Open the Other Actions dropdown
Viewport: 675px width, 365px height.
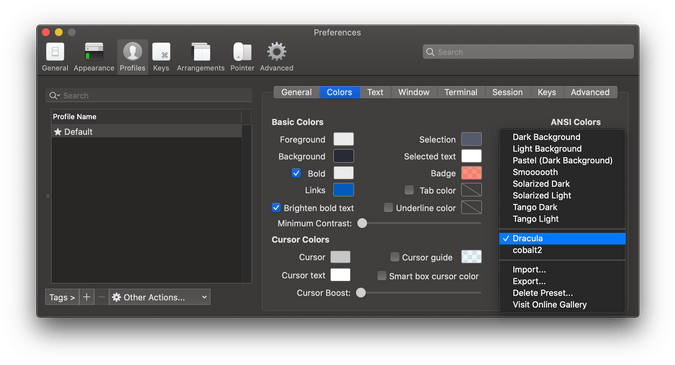coord(160,297)
